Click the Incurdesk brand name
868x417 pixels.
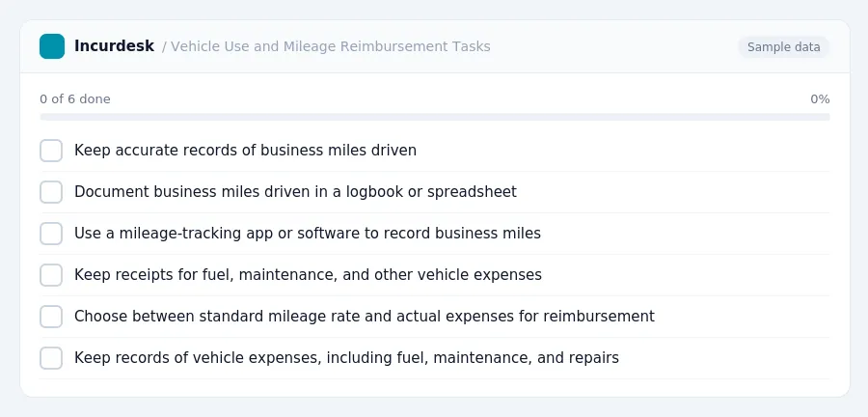pos(114,46)
